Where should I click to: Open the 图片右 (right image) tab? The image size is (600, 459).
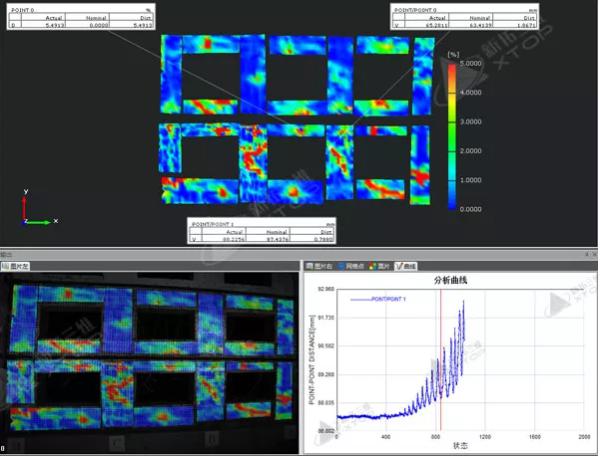321,266
